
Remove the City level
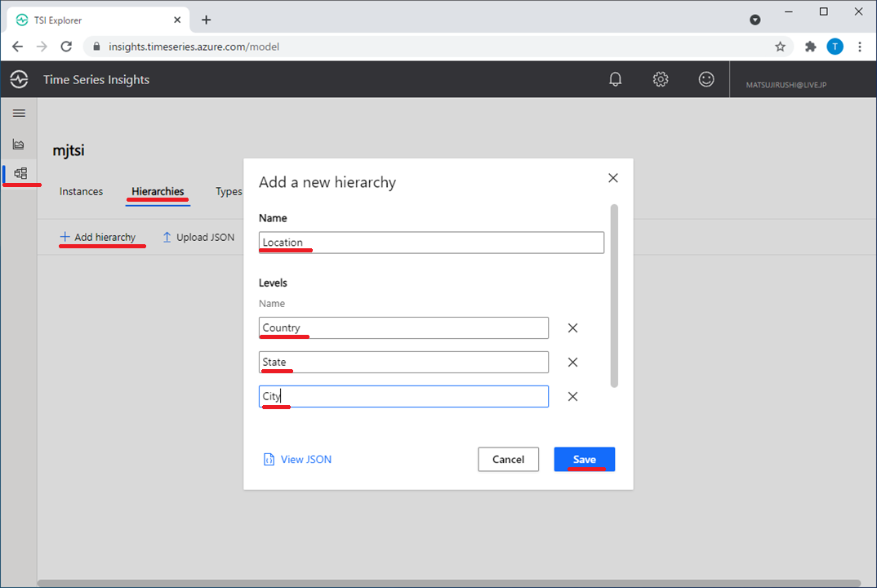coord(572,397)
